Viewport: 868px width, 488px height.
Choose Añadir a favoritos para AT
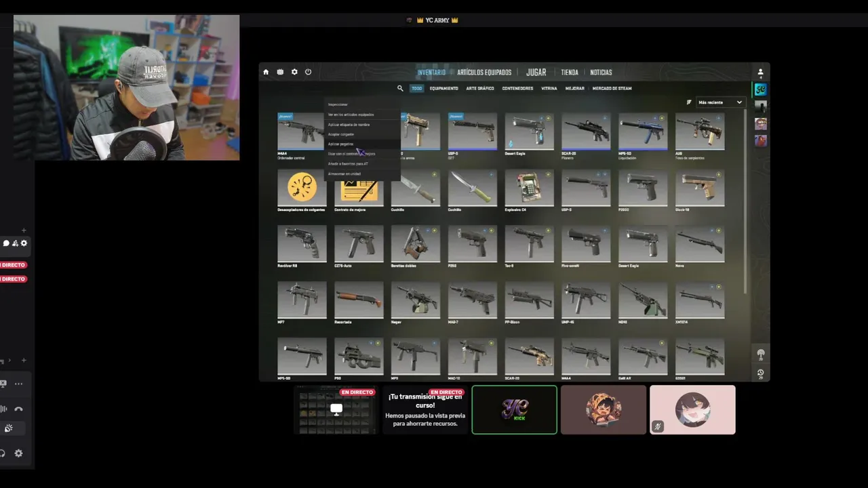pyautogui.click(x=362, y=164)
